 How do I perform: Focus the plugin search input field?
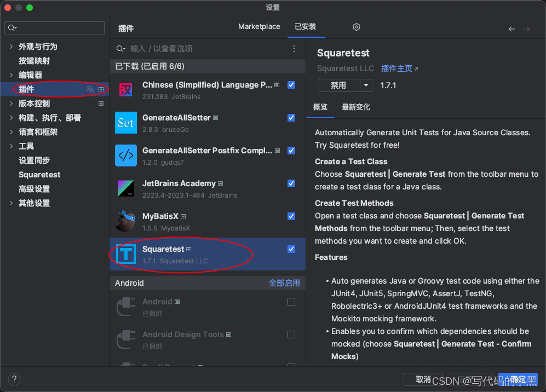coord(208,49)
